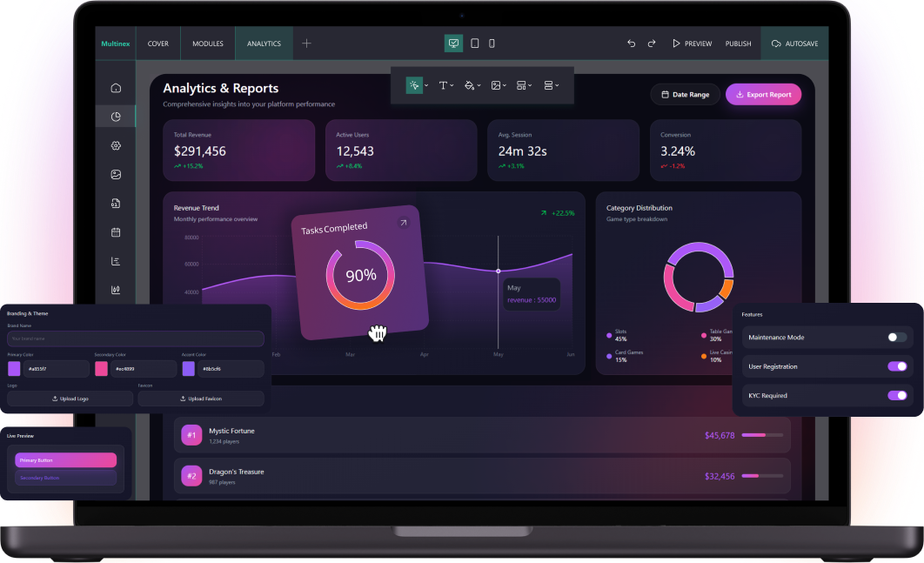
Task: Open the image tool dropdown in floating toolbar
Action: pos(499,85)
